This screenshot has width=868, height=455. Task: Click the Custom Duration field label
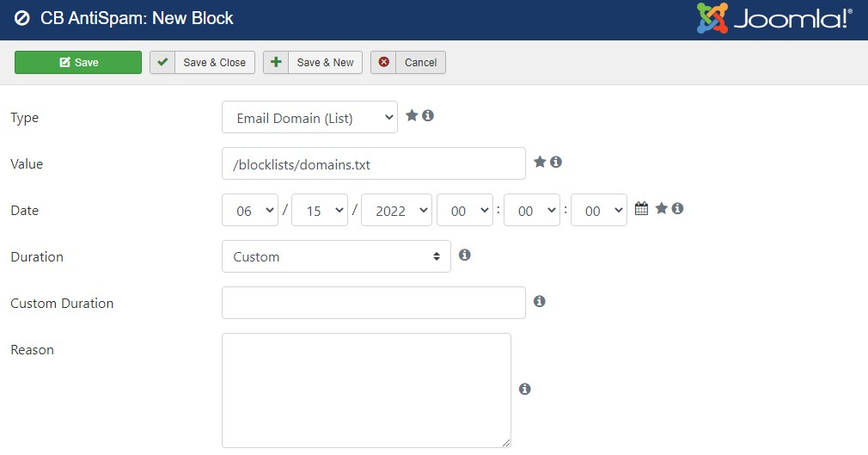pos(62,304)
